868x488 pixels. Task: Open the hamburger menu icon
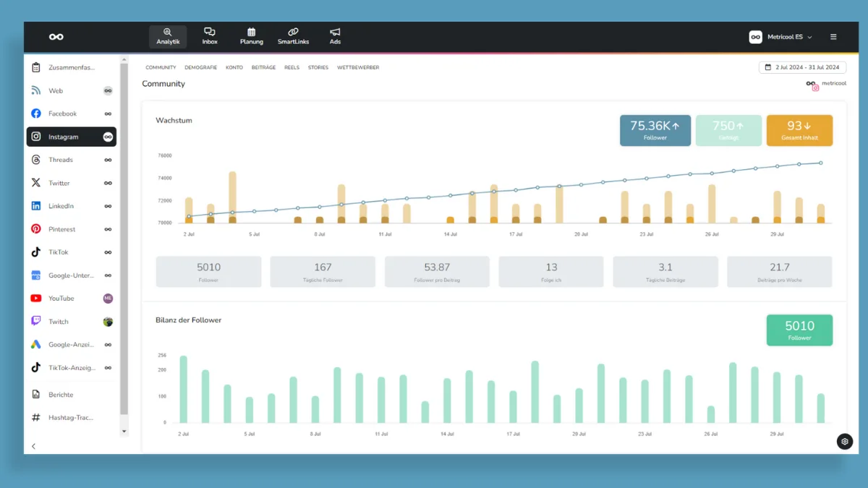pos(833,37)
